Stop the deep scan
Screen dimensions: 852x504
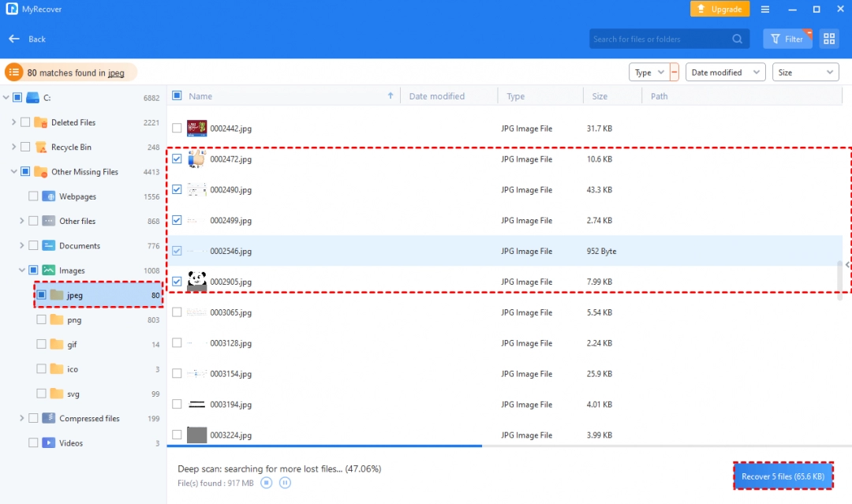click(267, 482)
